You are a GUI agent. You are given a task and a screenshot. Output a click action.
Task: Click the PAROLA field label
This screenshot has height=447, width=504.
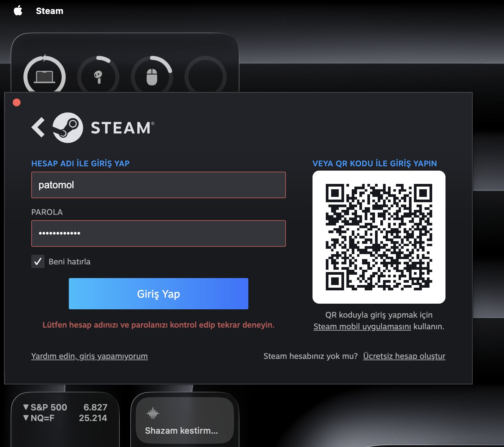47,212
